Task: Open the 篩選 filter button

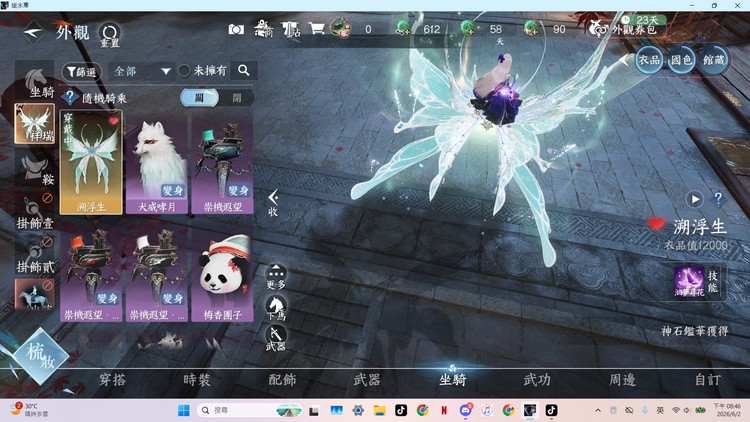Action: coord(82,72)
